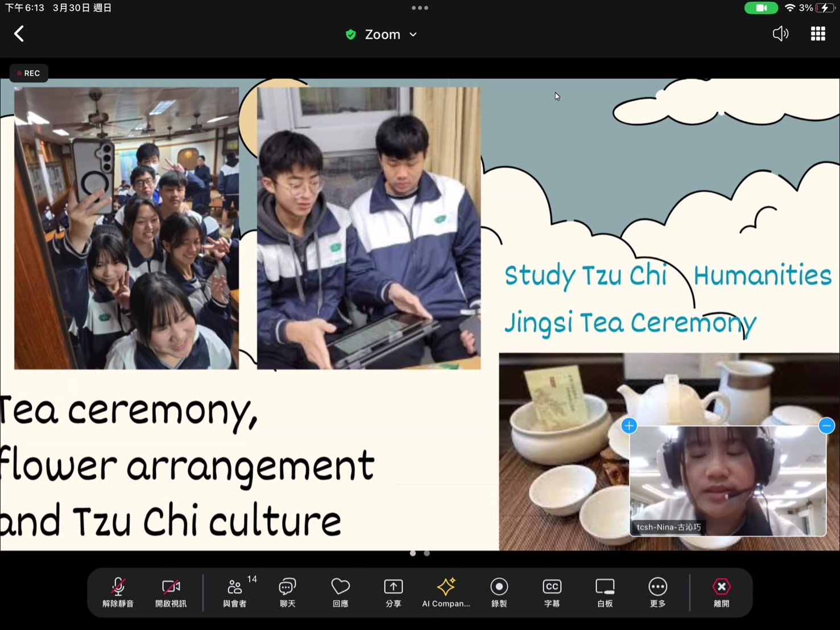The width and height of the screenshot is (840, 630).
Task: Enable closed captions (字幕)
Action: [x=552, y=592]
